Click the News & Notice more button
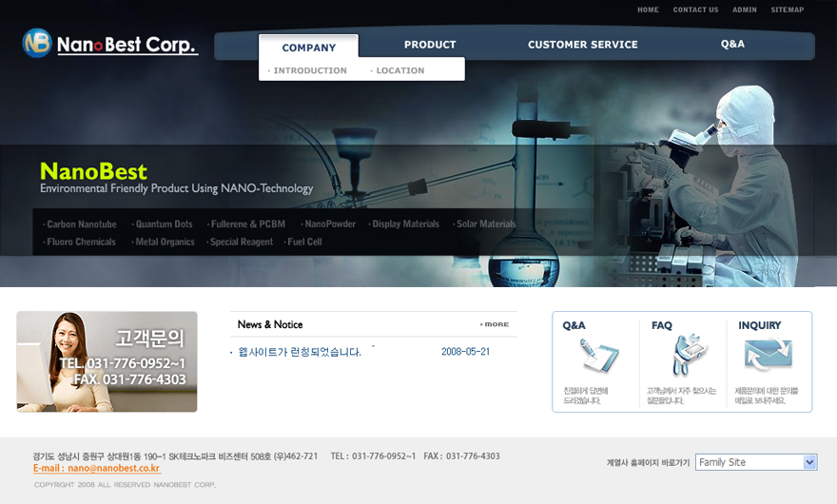 (x=495, y=324)
